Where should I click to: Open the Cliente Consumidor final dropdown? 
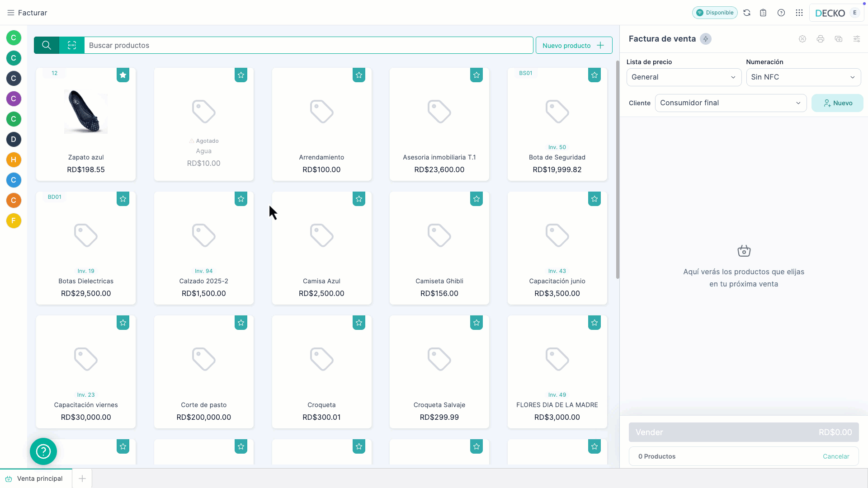pos(731,103)
